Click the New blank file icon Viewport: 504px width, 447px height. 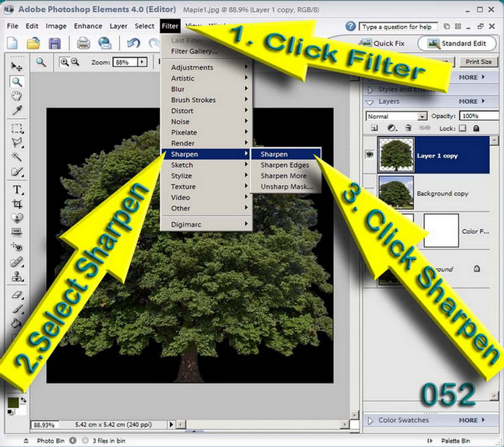pyautogui.click(x=12, y=43)
